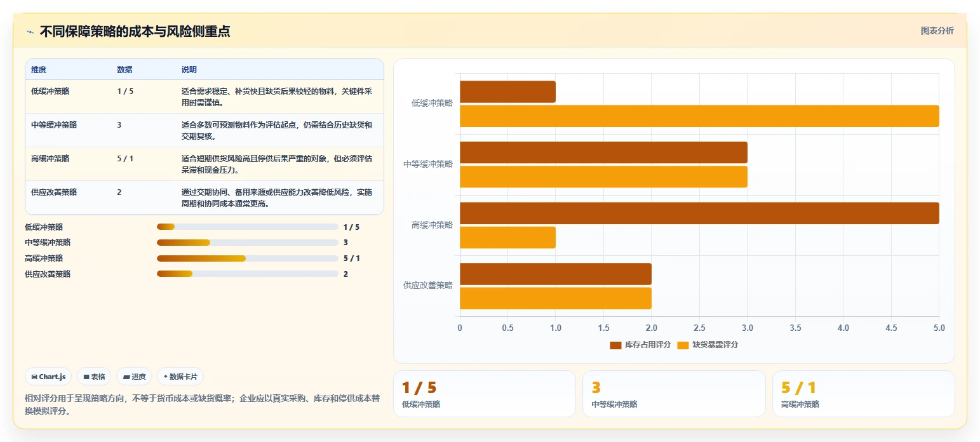Click the yellow 缺货暴露评分 legend swatch
This screenshot has height=442, width=980.
(683, 345)
